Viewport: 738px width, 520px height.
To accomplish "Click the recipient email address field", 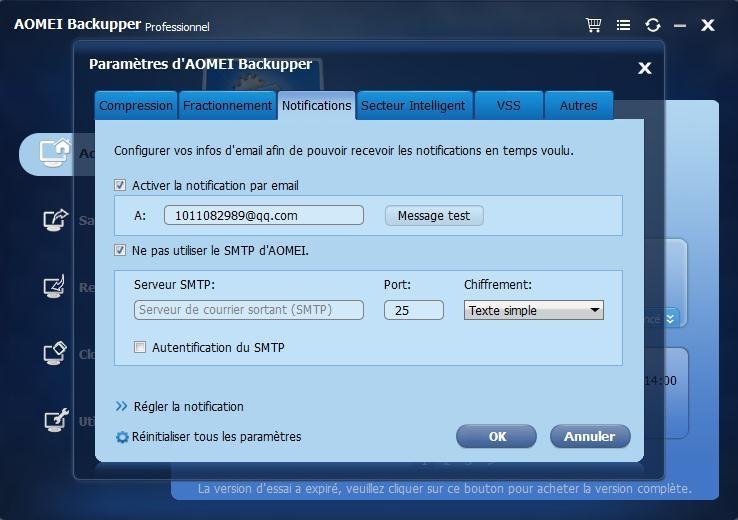I will click(x=264, y=216).
